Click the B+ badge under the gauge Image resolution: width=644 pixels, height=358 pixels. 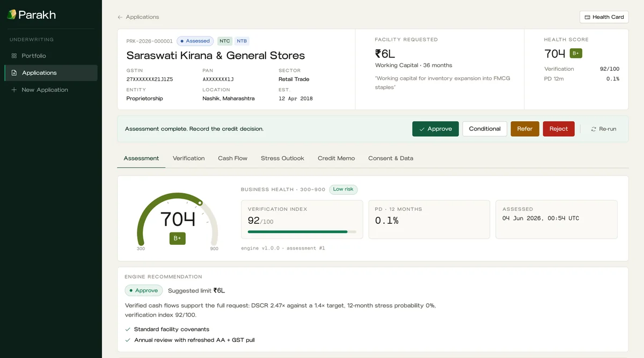pyautogui.click(x=178, y=238)
